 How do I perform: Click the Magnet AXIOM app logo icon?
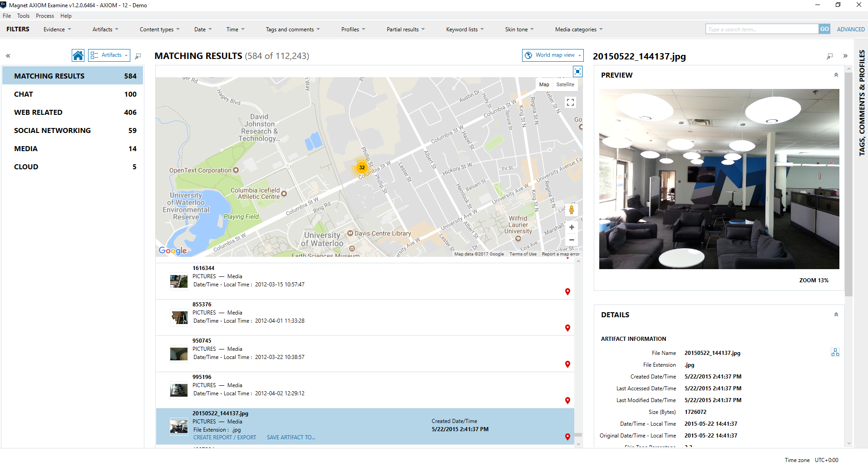4,5
